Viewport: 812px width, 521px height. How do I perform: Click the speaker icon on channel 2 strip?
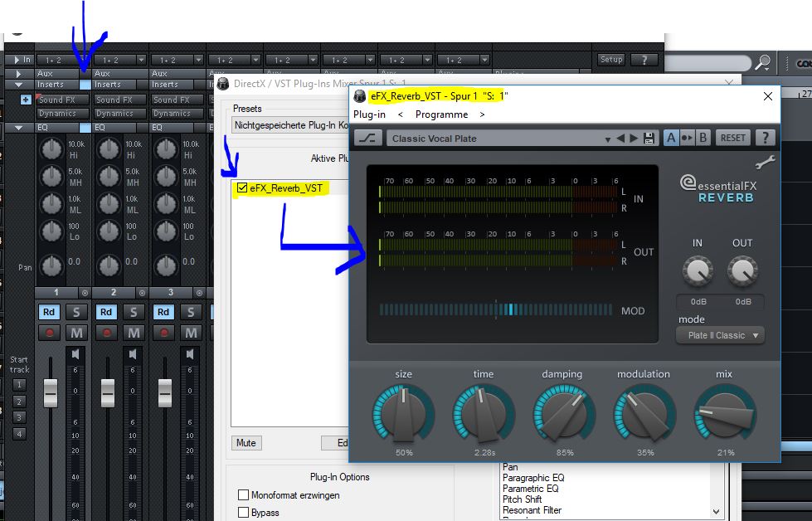(x=133, y=354)
